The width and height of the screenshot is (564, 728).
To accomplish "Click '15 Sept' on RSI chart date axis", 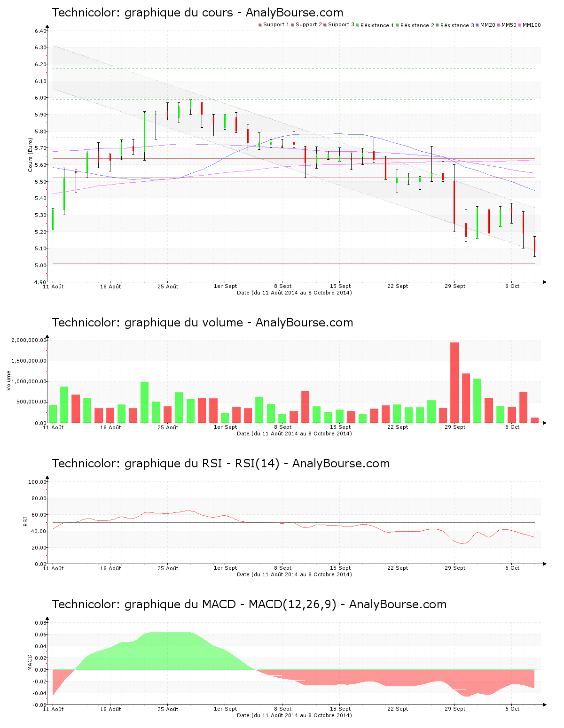I will 340,568.
